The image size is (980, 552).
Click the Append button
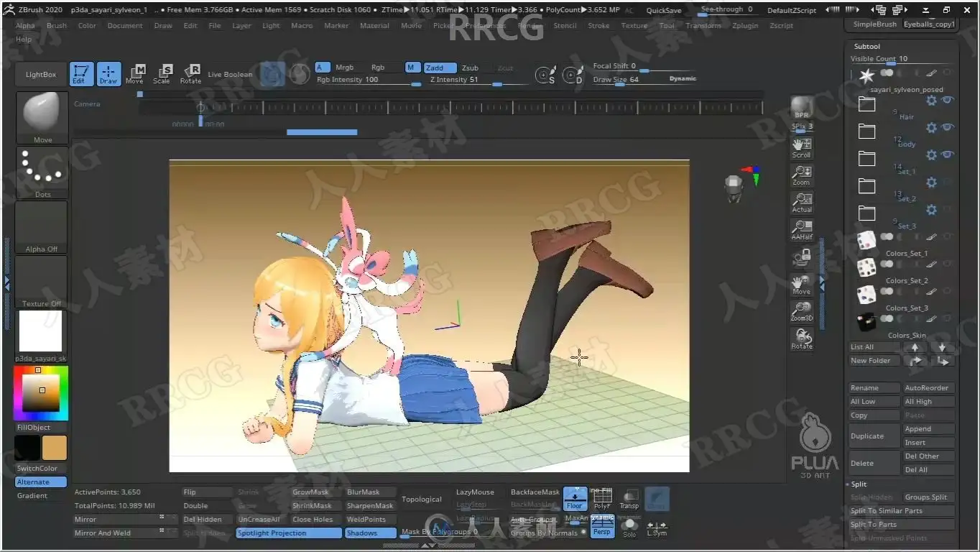click(929, 429)
